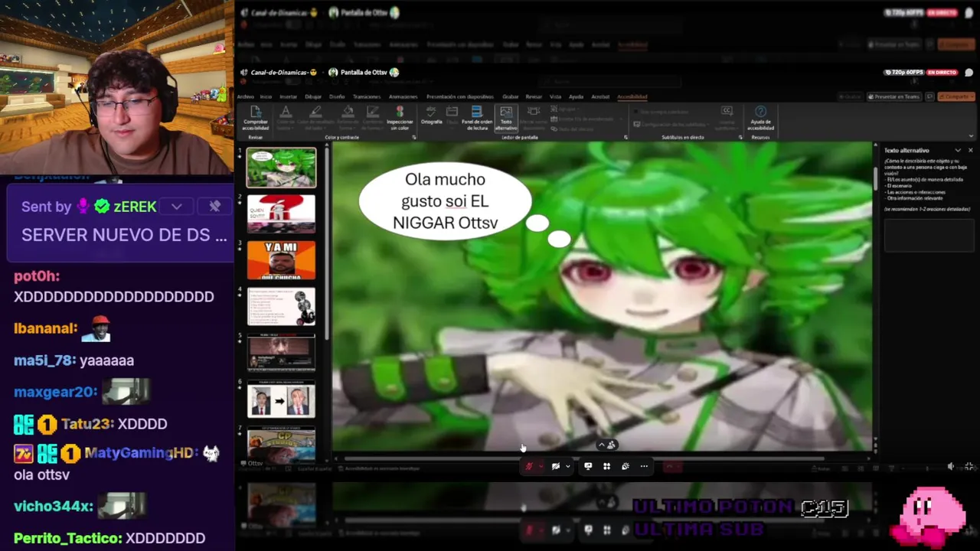Open the Panel de orden de lectura
The width and height of the screenshot is (980, 551).
(x=476, y=119)
